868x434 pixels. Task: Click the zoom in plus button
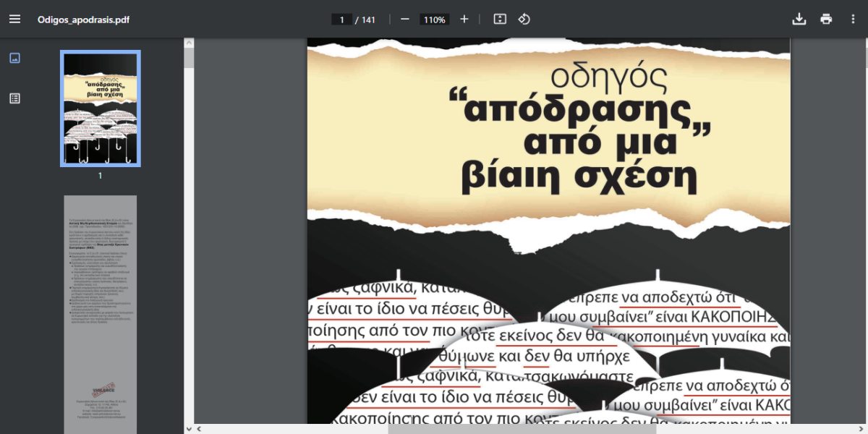pyautogui.click(x=464, y=20)
